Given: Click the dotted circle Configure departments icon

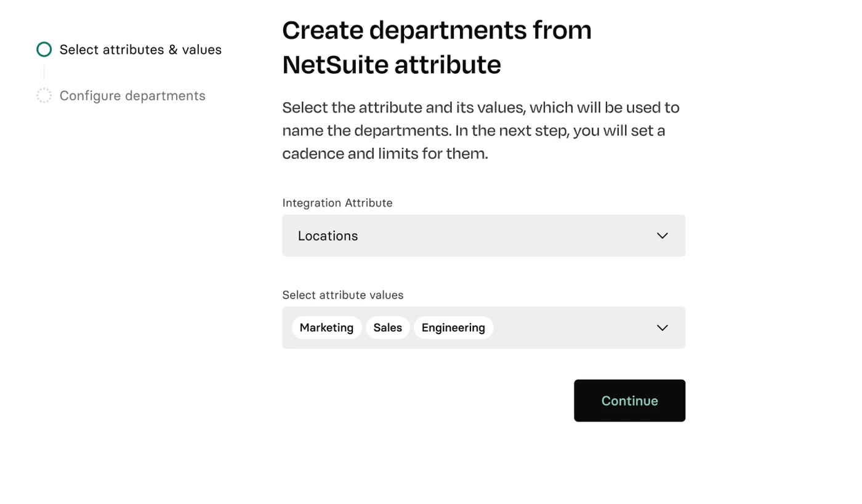Looking at the screenshot, I should pos(44,95).
